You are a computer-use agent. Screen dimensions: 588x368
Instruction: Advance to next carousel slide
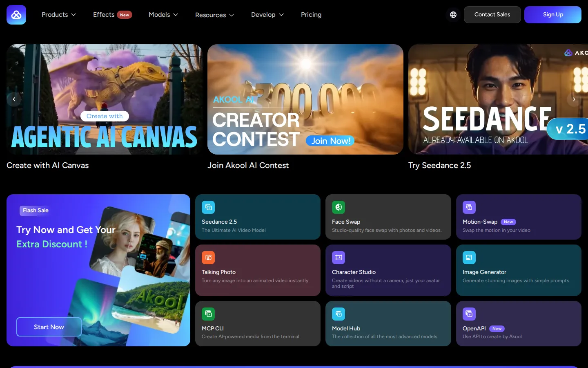[x=574, y=99]
